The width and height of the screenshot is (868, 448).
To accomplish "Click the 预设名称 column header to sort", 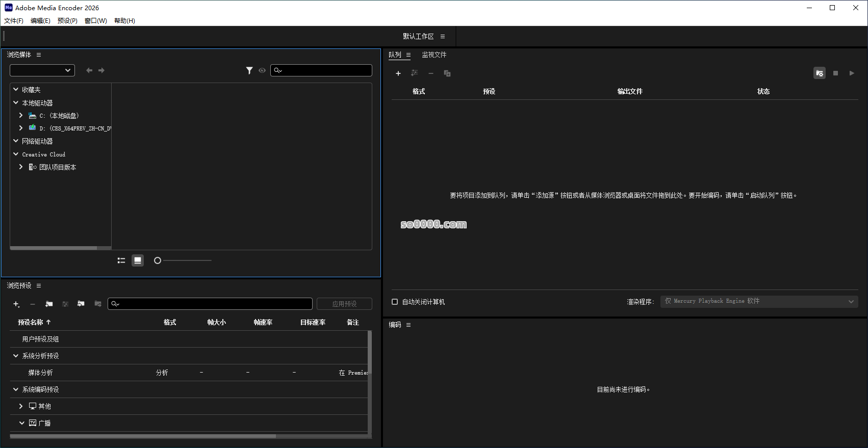I will tap(31, 322).
